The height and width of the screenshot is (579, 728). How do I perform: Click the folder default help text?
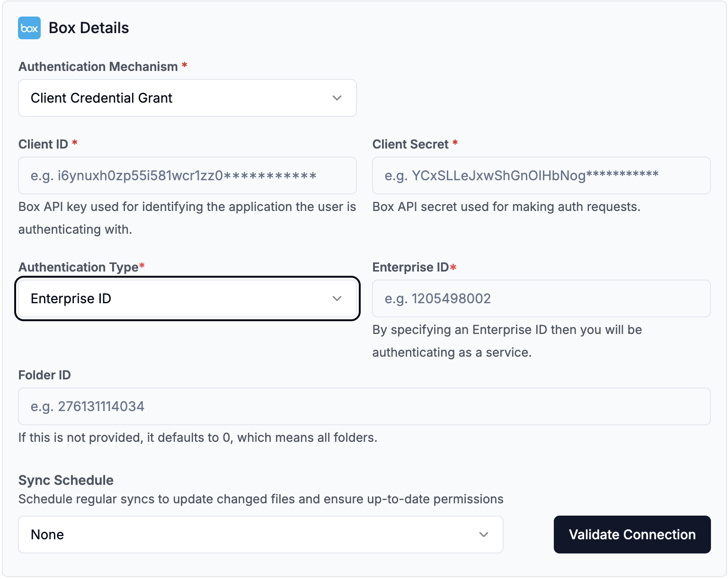[x=197, y=438]
